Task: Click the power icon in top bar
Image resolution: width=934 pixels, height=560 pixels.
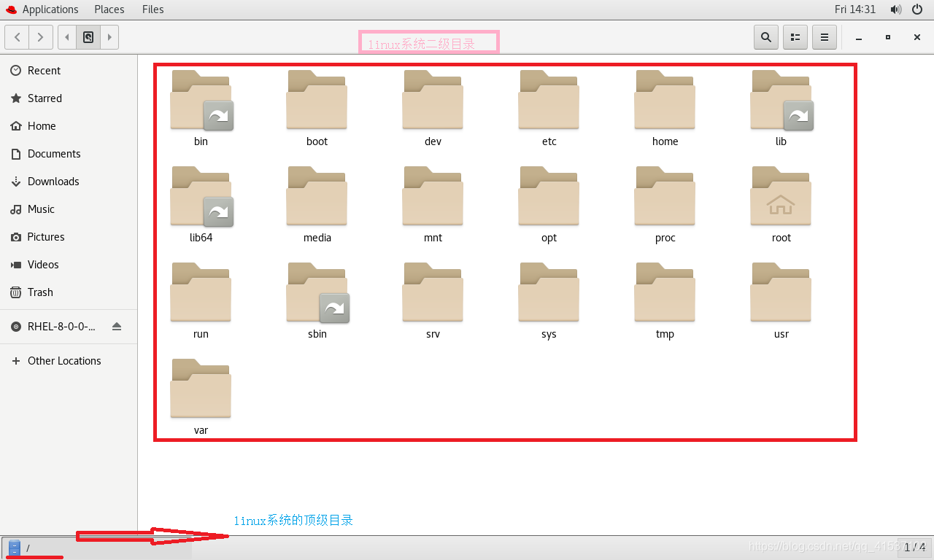Action: pos(917,9)
